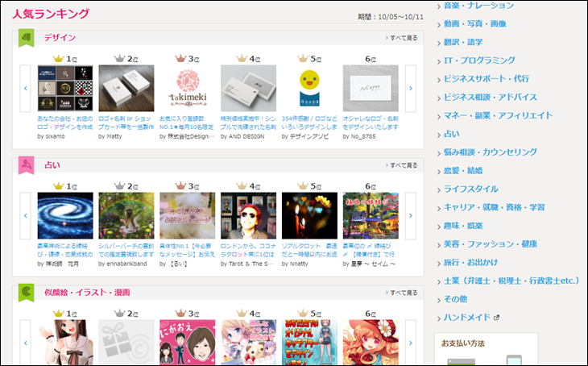
Task: Open 【るい】 fluffy white message thumbnail
Action: 188,215
